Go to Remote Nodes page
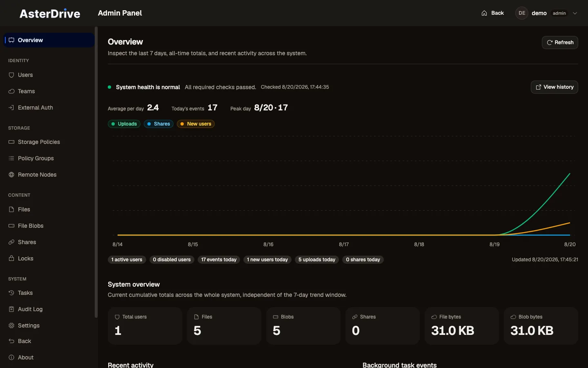The image size is (588, 368). (49, 175)
